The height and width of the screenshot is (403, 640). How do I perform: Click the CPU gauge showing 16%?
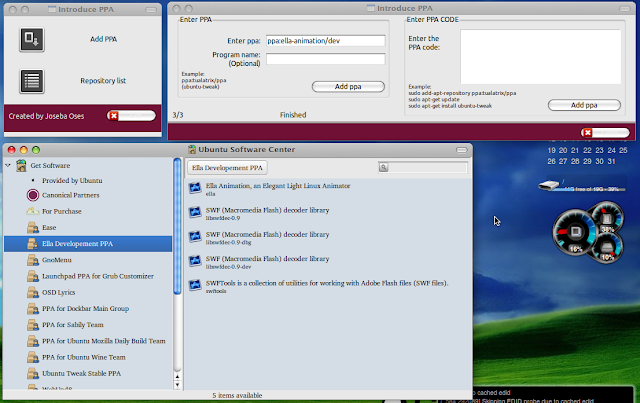(x=575, y=233)
